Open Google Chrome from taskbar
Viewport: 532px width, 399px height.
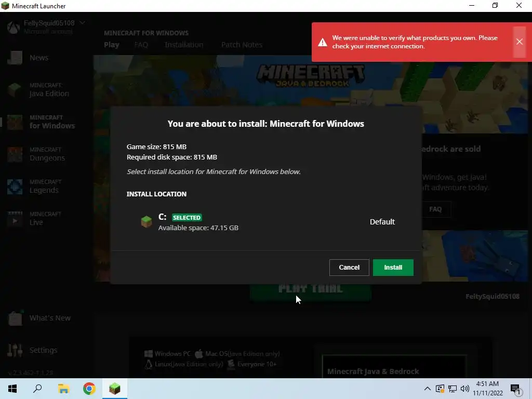[x=89, y=389]
